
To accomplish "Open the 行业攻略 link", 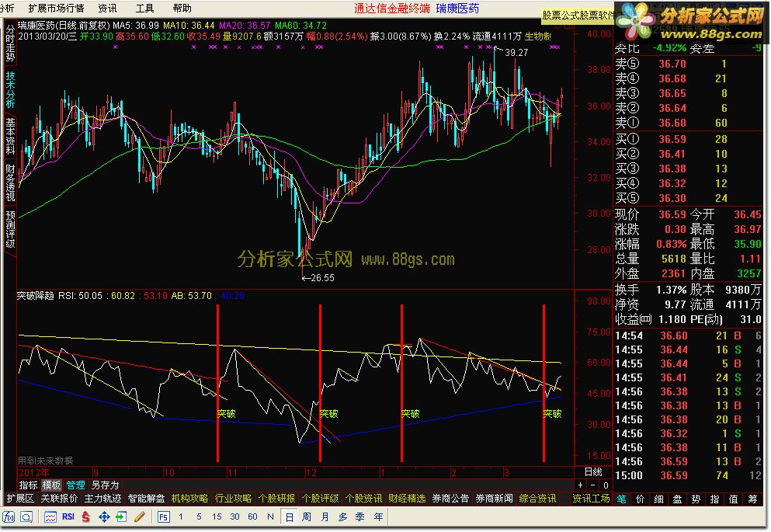I will click(233, 499).
